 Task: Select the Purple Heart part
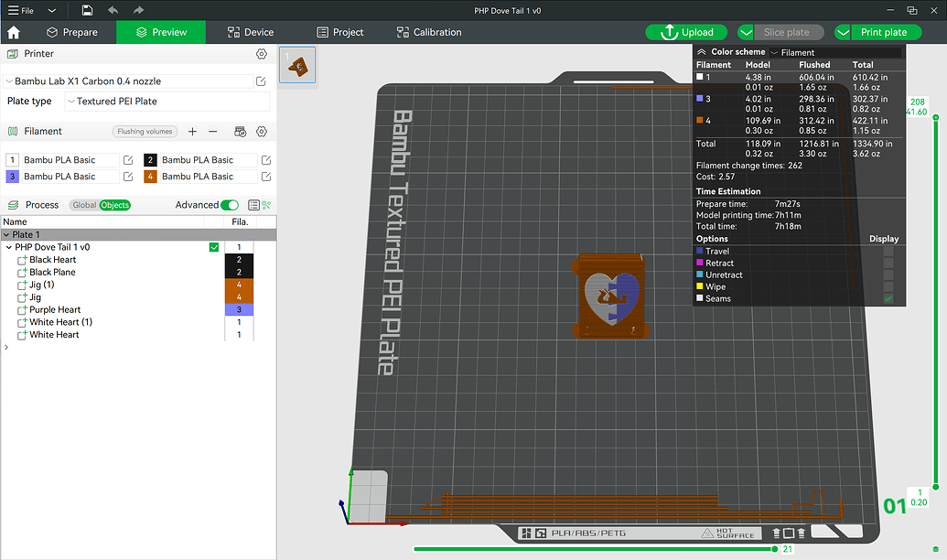(x=55, y=309)
